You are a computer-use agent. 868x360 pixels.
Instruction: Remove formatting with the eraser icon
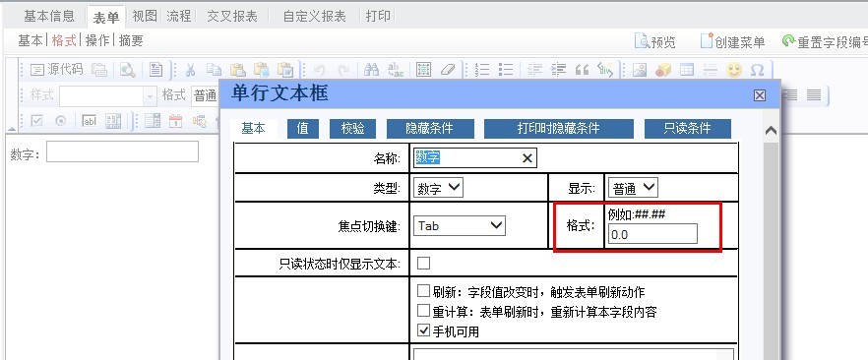[x=447, y=70]
